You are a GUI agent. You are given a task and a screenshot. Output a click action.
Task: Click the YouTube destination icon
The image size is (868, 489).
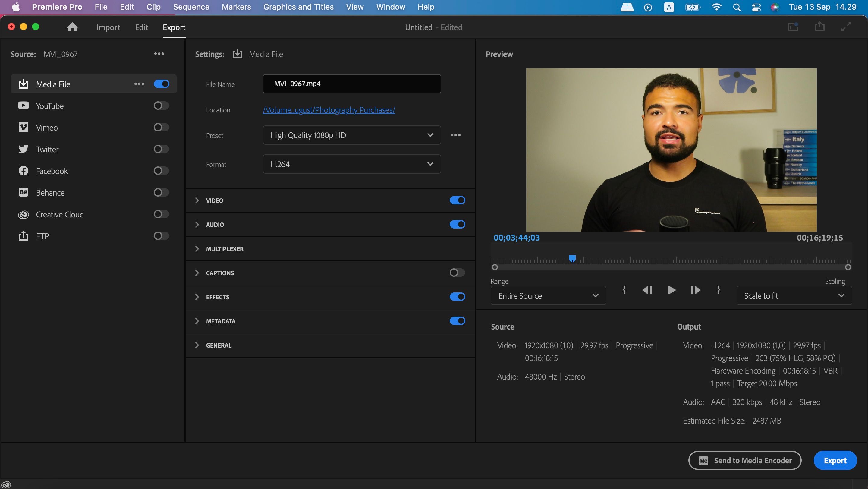[x=22, y=106]
